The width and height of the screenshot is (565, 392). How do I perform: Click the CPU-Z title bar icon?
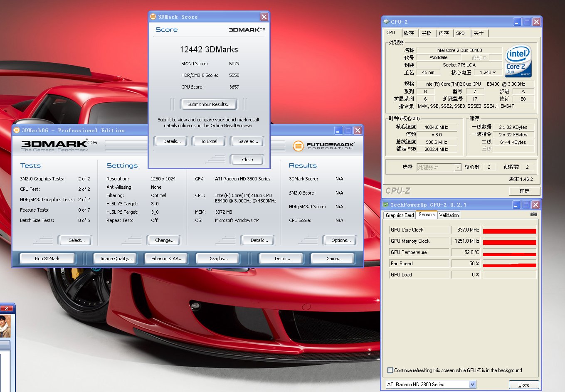tap(386, 22)
